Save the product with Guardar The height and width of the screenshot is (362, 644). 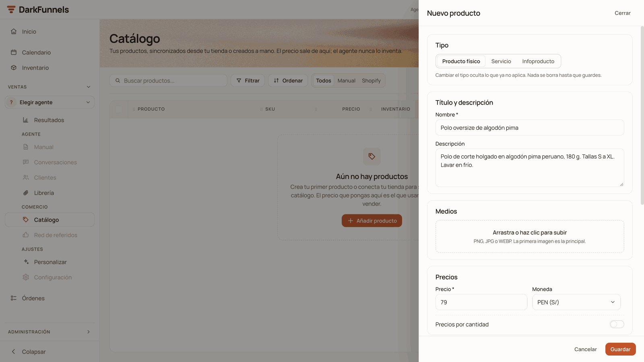[620, 349]
